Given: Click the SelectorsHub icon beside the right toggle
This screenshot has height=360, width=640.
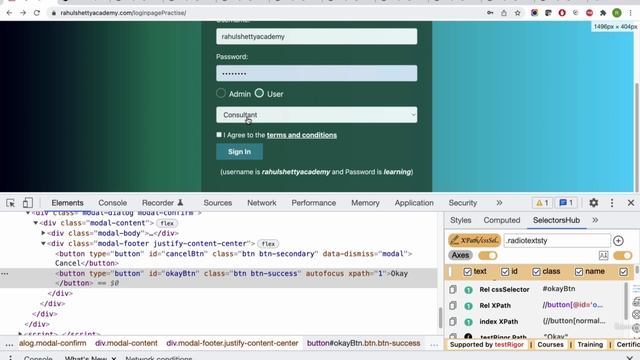Looking at the screenshot, I should click(x=603, y=256).
